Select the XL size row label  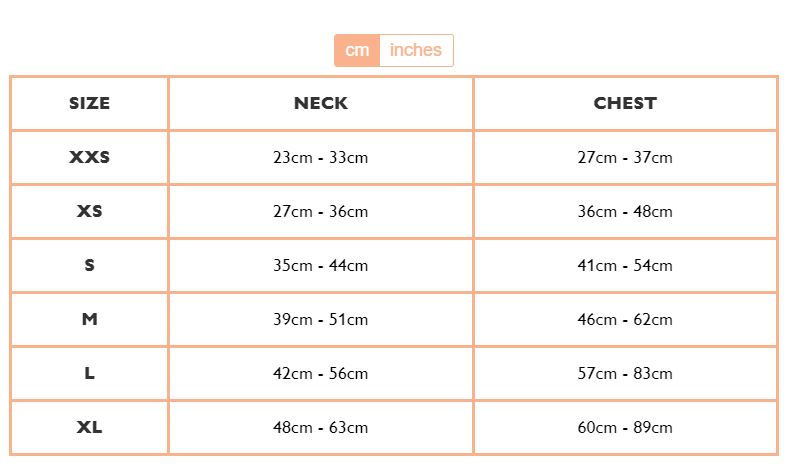click(x=89, y=428)
